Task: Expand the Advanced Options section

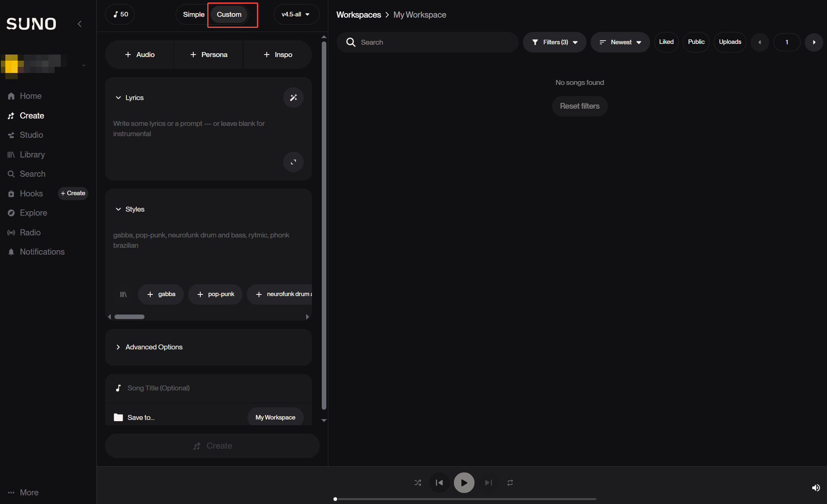Action: pyautogui.click(x=154, y=347)
